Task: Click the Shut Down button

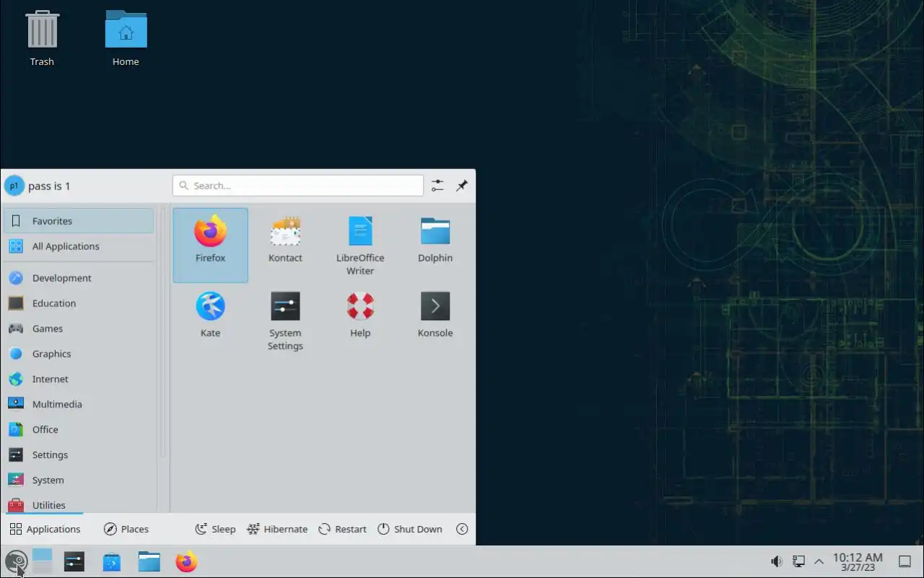Action: [x=409, y=529]
